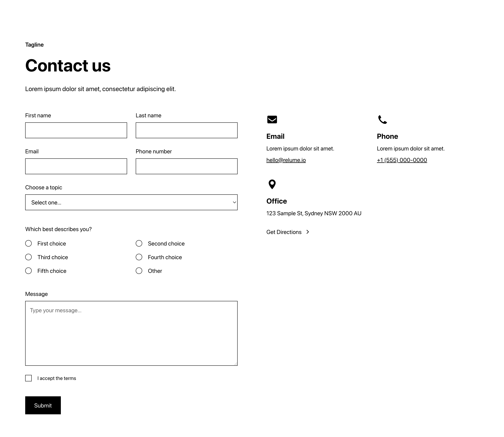Select the Fifth choice radio button
The image size is (504, 437).
tap(28, 271)
